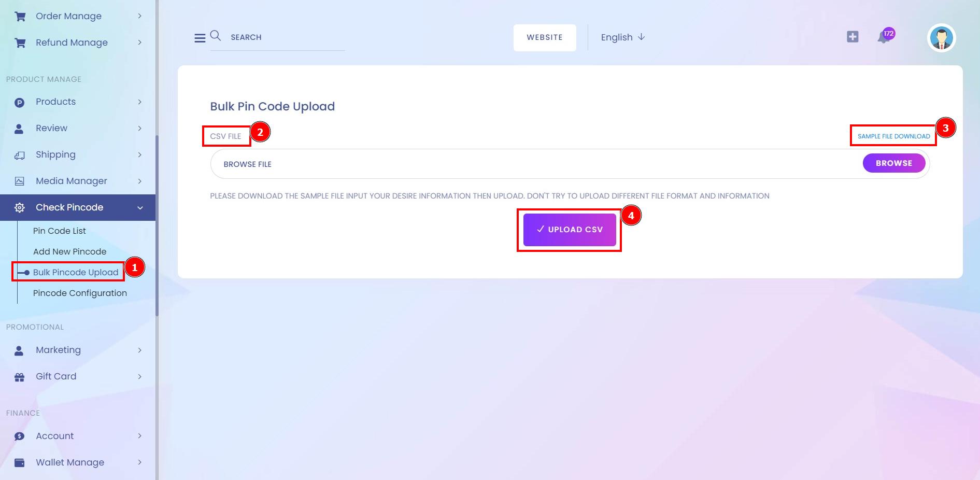Expand the Products menu chevron

139,102
